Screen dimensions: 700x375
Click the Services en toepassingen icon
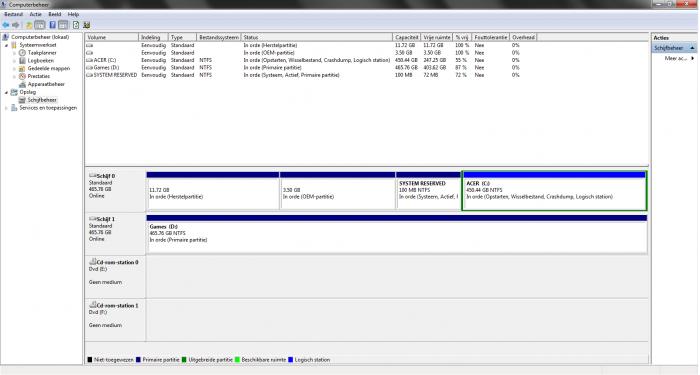point(14,108)
